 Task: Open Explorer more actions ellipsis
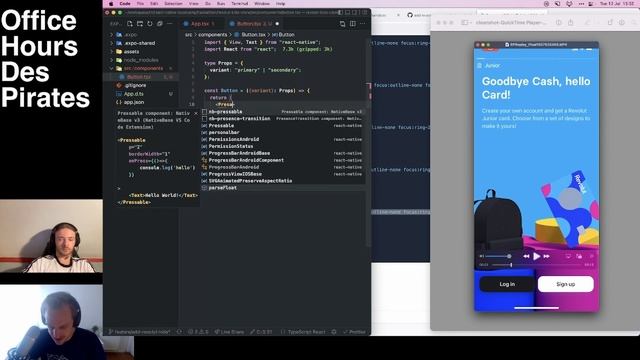[x=170, y=24]
